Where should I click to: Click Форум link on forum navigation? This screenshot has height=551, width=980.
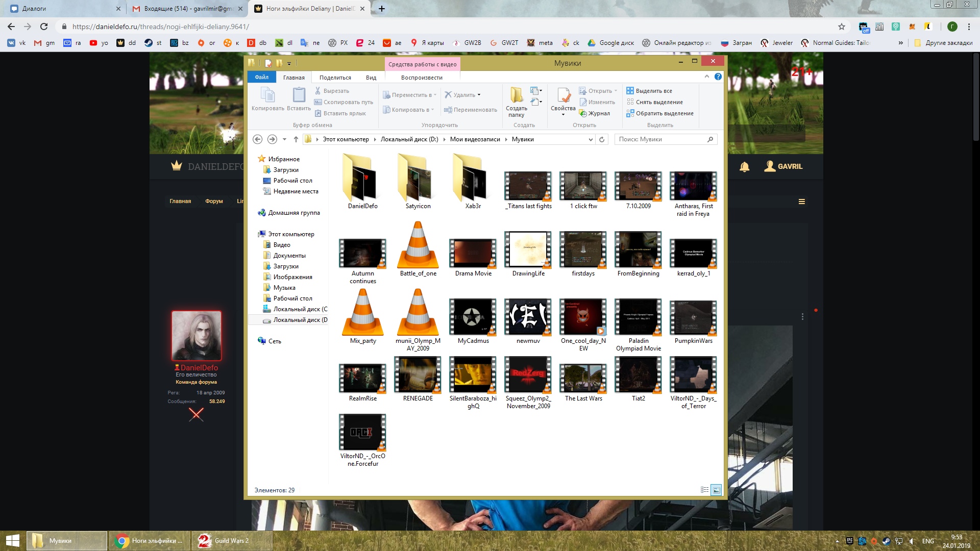click(214, 202)
